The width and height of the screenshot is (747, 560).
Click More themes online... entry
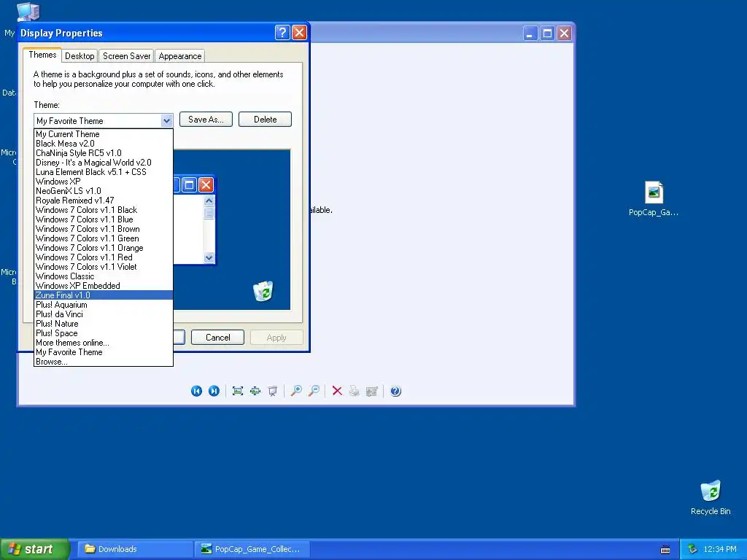point(104,343)
